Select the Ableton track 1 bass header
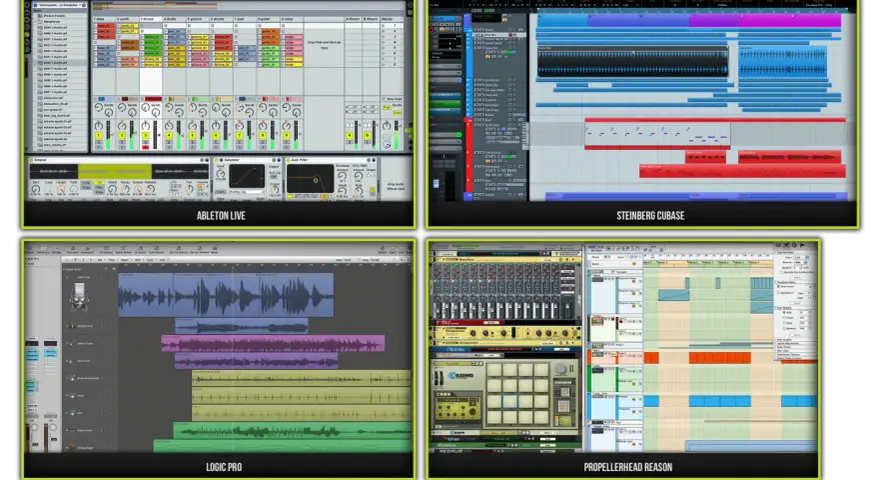 pyautogui.click(x=104, y=19)
